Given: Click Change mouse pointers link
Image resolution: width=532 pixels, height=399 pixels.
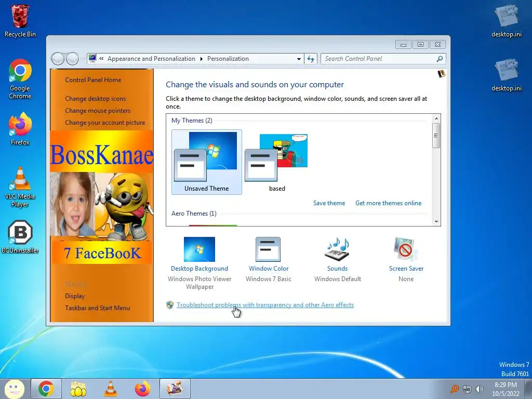Looking at the screenshot, I should pos(98,111).
